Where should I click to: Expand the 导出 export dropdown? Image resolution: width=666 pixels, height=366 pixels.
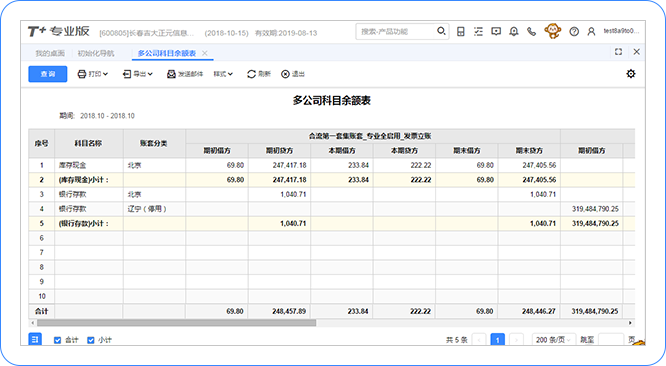pos(138,74)
